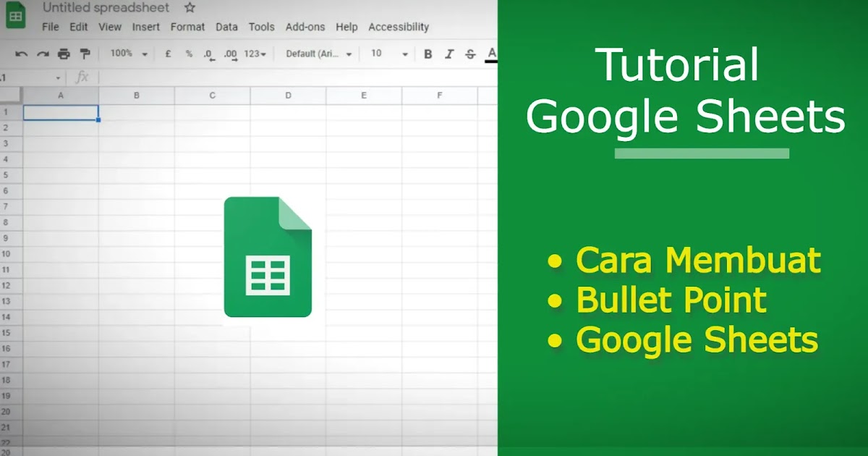Select the Paint format tool
868x456 pixels.
tap(85, 54)
